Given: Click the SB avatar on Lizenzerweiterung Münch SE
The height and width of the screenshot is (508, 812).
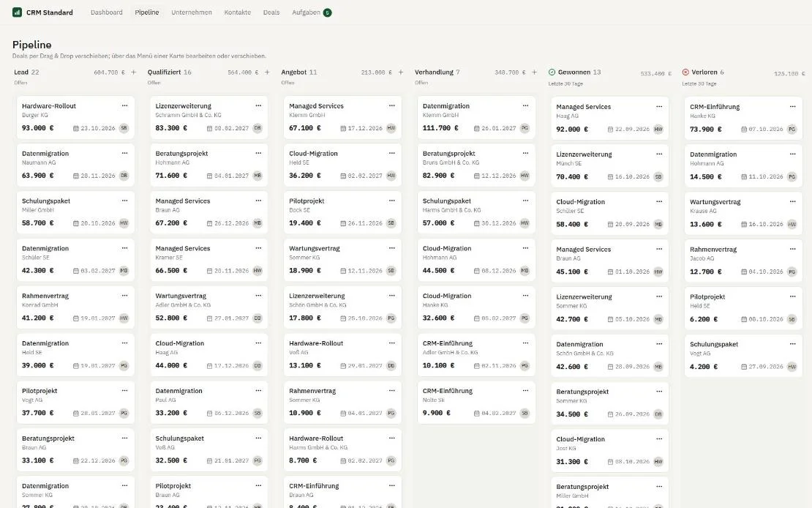Looking at the screenshot, I should click(658, 176).
